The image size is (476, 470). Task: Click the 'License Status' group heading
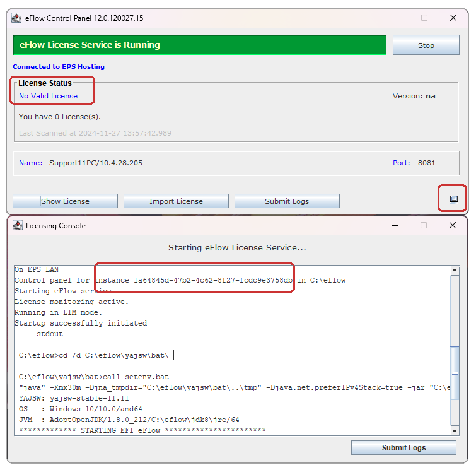coord(45,83)
